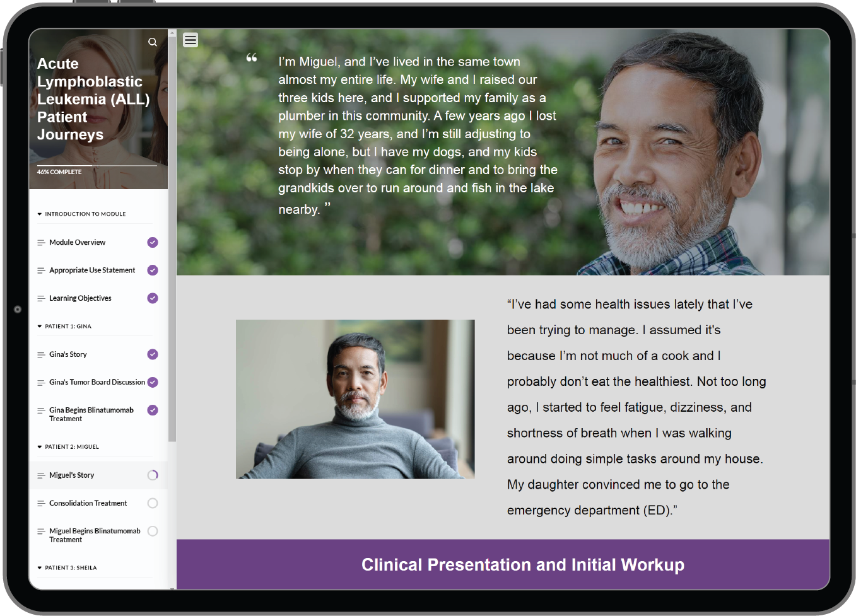
Task: Click the Clinical Presentation and Initial Workup banner
Action: [x=503, y=565]
